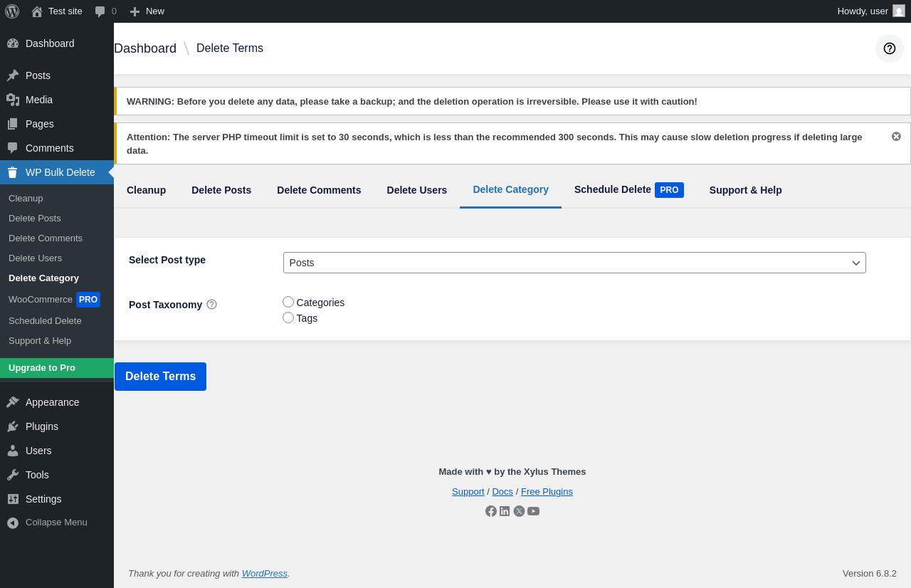The width and height of the screenshot is (911, 588).
Task: Click the Collapse Menu arrow icon
Action: [x=13, y=523]
